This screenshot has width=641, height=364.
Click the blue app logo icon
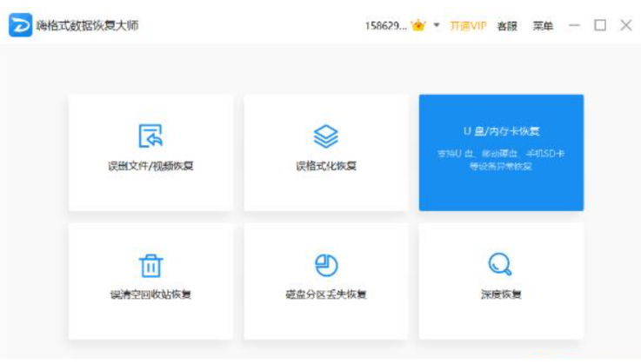[19, 25]
